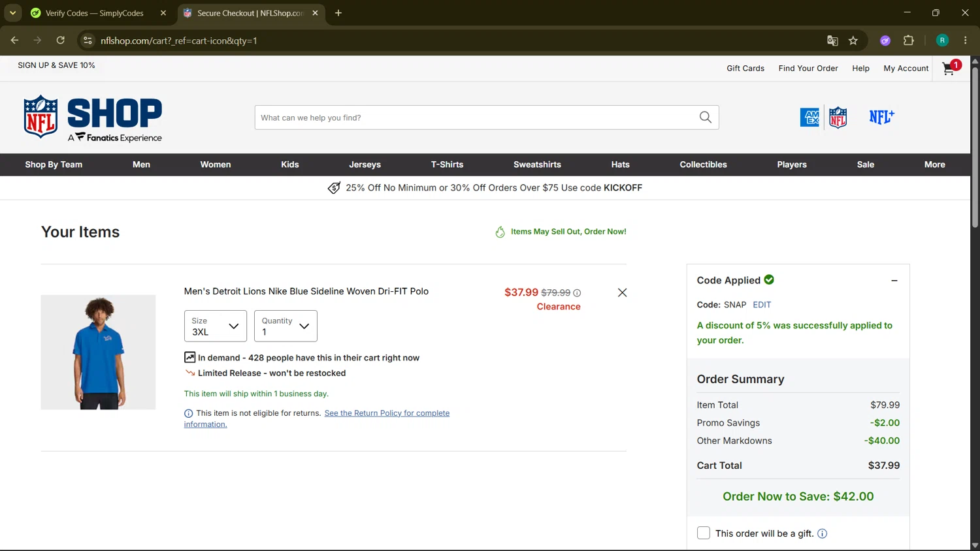Open the Extensions puzzle icon

pos(908,40)
